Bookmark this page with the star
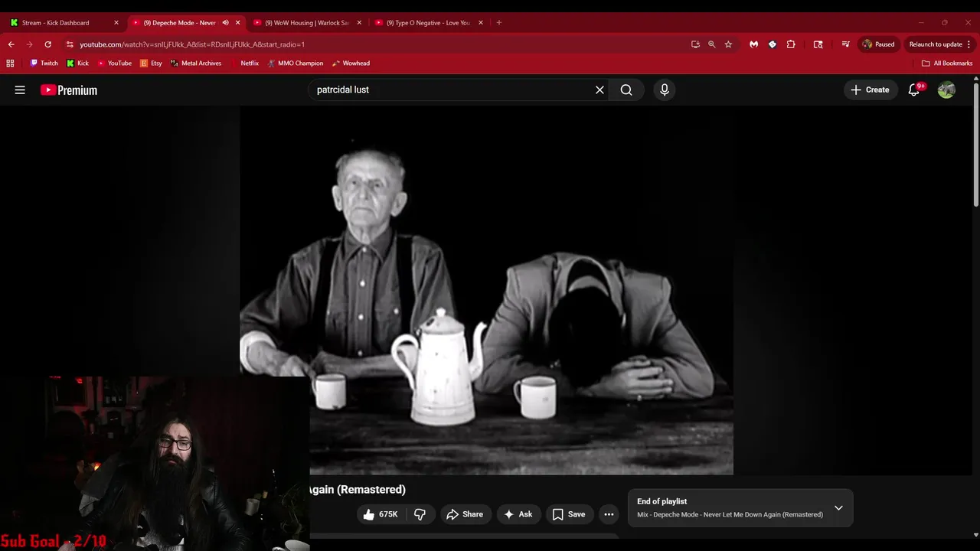This screenshot has height=551, width=980. (x=728, y=44)
